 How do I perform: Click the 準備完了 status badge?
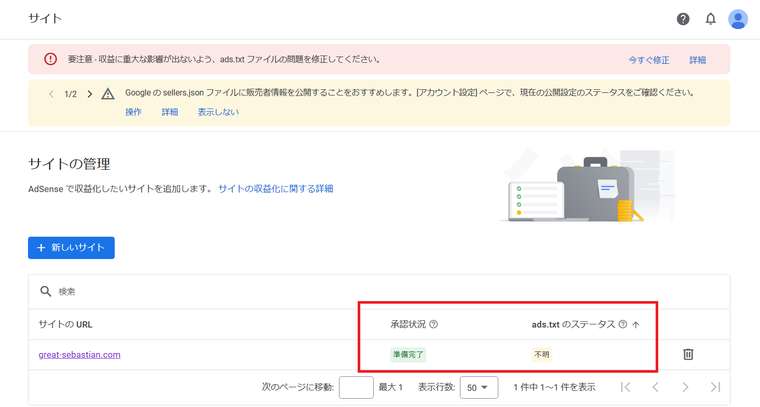(x=408, y=355)
